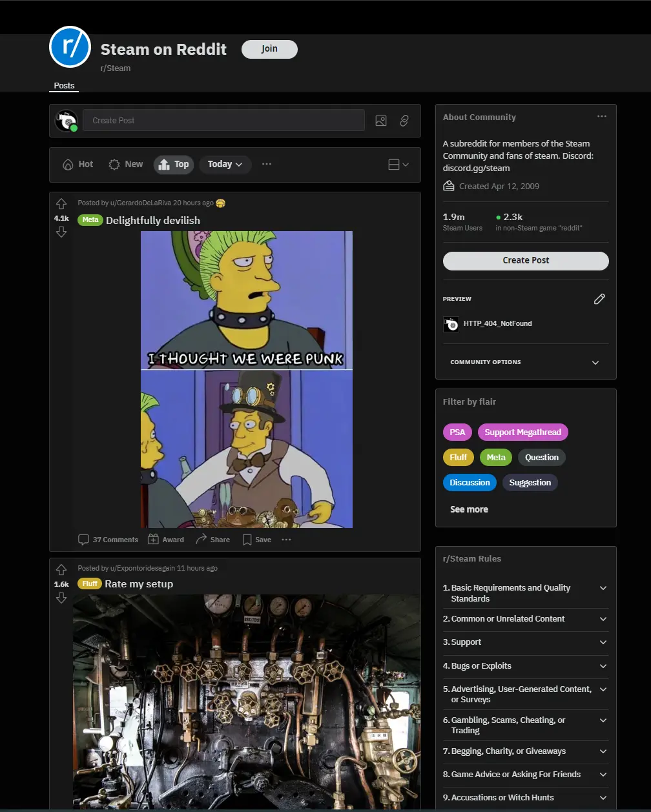Viewport: 651px width, 812px height.
Task: Filter posts by Fluff flair
Action: [x=458, y=457]
